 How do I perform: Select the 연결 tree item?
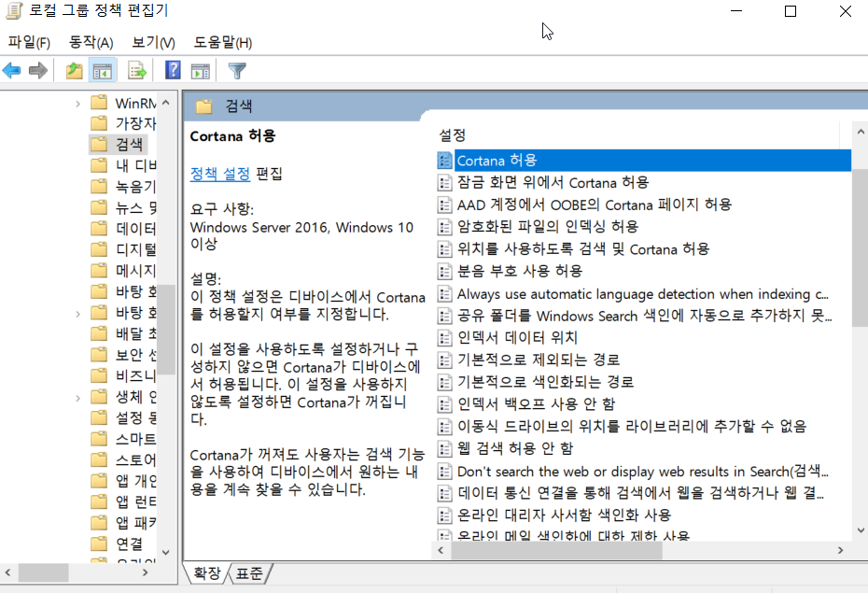129,544
